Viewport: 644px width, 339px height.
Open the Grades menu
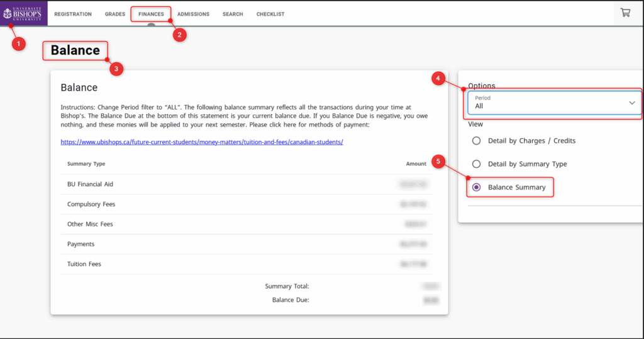115,14
